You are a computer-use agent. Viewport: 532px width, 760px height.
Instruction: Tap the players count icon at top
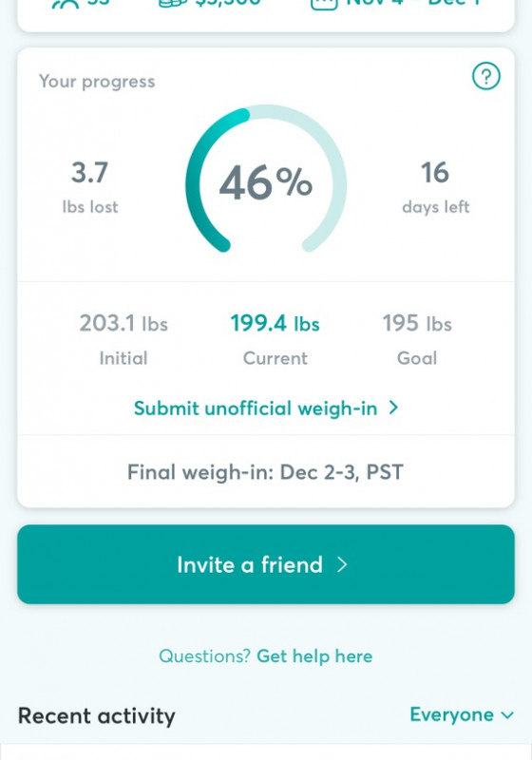coord(65,4)
